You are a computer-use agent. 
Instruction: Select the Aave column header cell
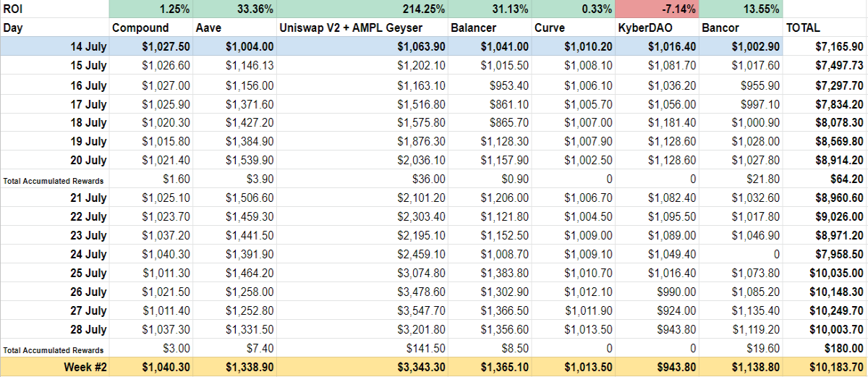pos(234,28)
